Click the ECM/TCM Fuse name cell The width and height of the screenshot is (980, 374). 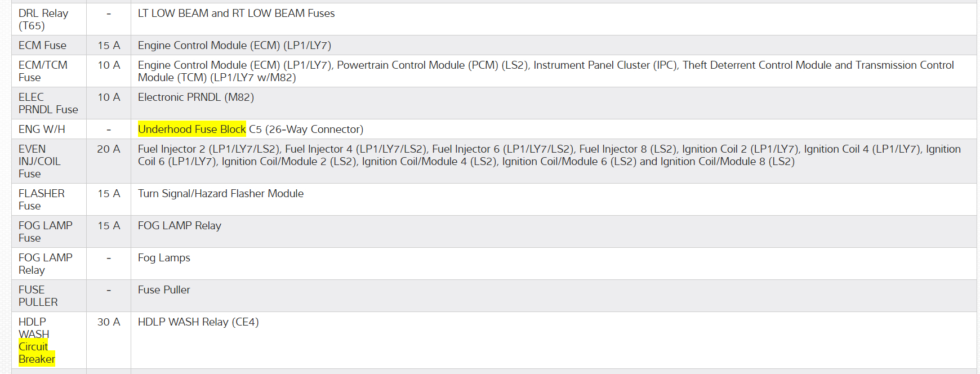[x=43, y=72]
